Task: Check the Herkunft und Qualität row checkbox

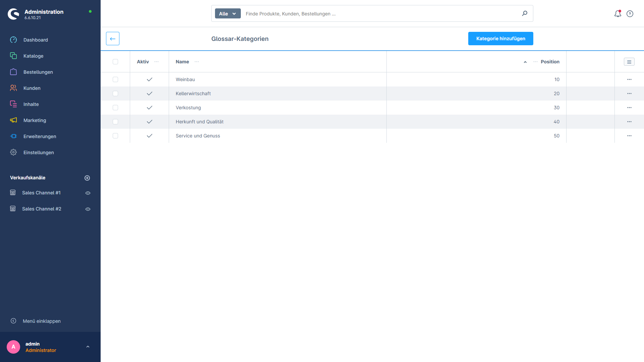Action: (x=115, y=122)
